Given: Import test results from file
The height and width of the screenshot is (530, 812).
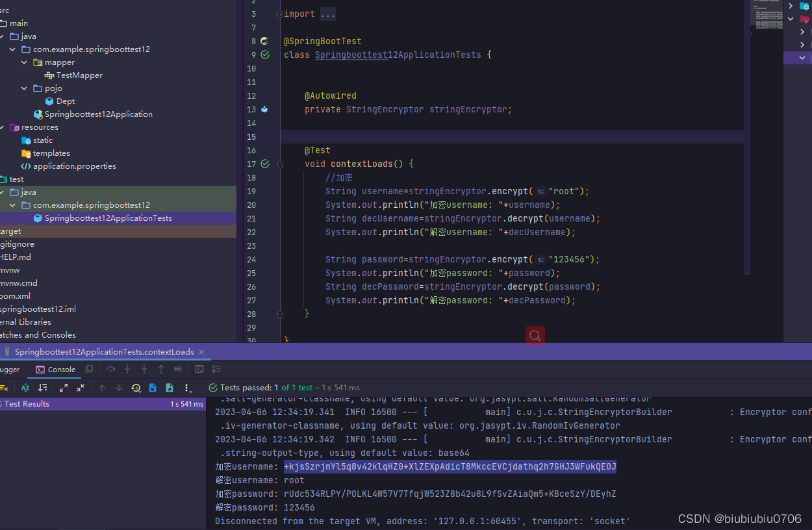Looking at the screenshot, I should tap(153, 388).
